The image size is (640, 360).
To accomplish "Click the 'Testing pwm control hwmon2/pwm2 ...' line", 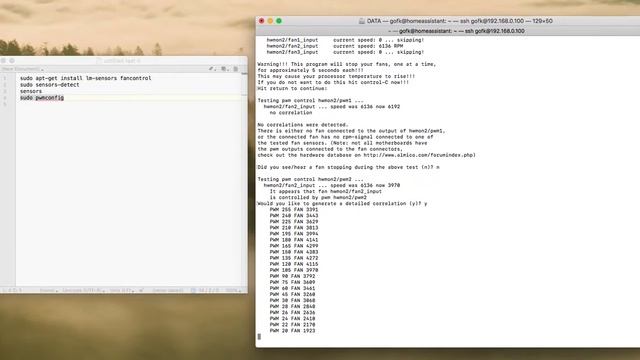I will 310,179.
